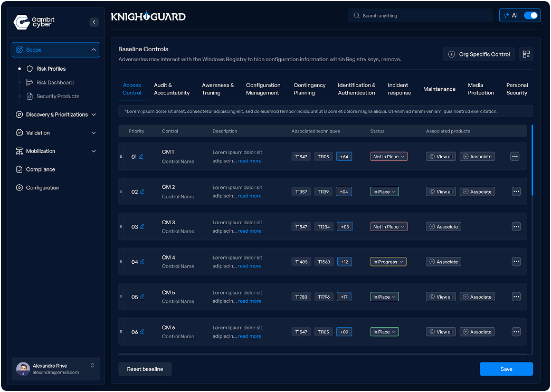Edit priority 01 with pencil icon
This screenshot has width=551, height=392.
[141, 157]
